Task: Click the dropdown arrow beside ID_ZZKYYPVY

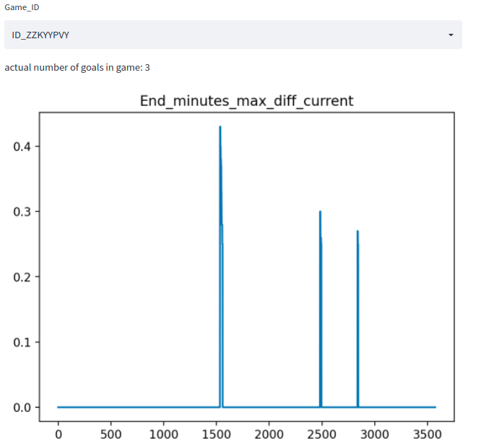Action: tap(451, 35)
